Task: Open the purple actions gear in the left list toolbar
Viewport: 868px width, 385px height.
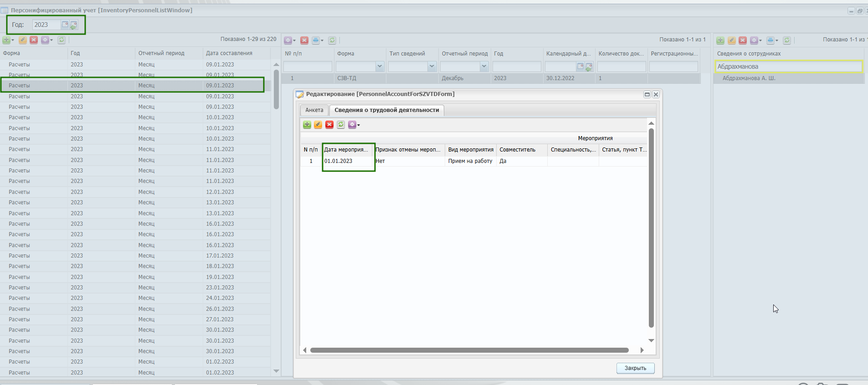Action: pos(45,40)
